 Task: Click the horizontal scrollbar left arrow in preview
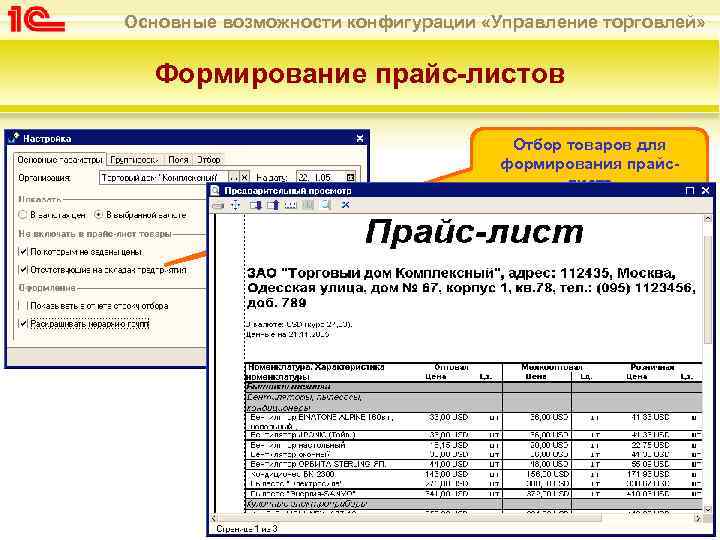coord(214,518)
